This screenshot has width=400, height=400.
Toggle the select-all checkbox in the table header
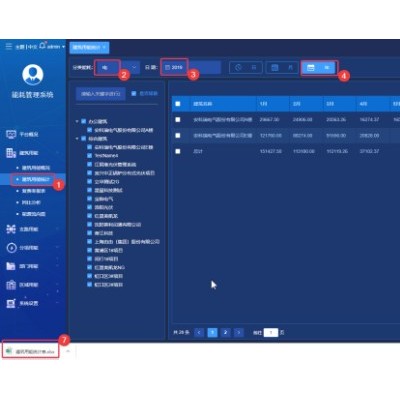[178, 104]
